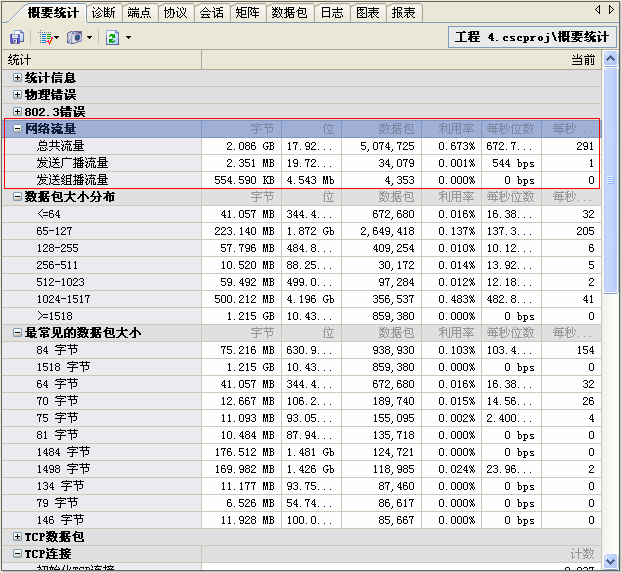Expand the 802.3错误 section
The image size is (622, 573).
point(17,112)
